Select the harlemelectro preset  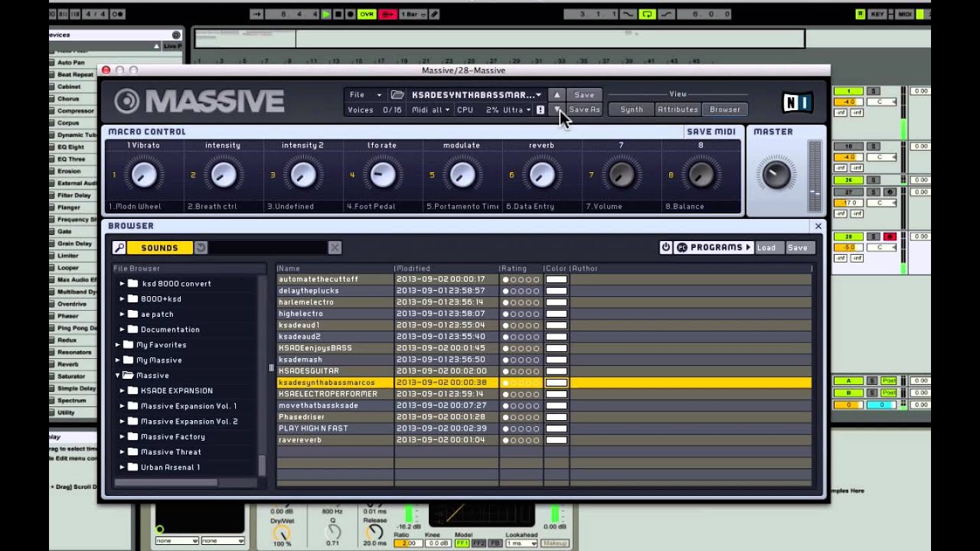335,302
